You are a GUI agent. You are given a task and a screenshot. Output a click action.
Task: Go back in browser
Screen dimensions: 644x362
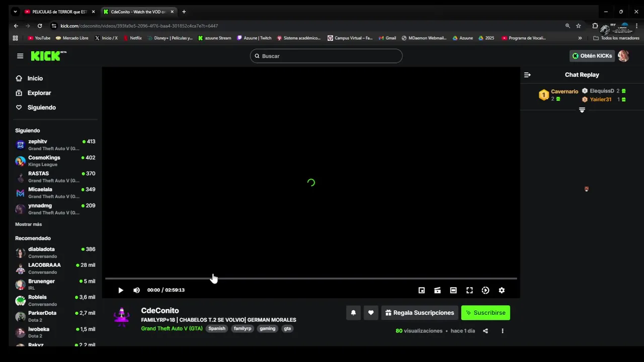pos(16,26)
